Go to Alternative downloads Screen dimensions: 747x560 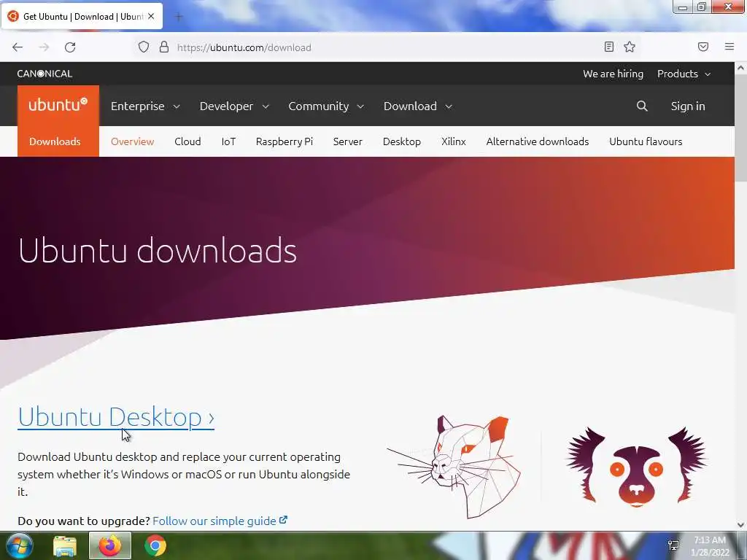point(538,141)
